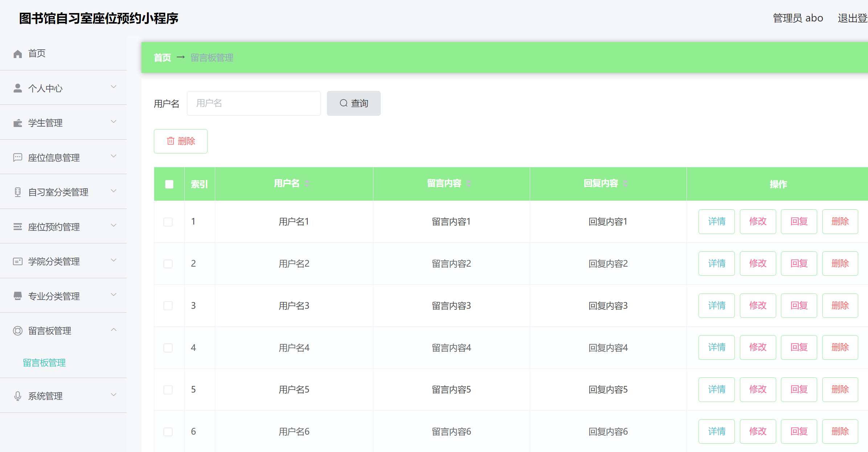Open the 专业分类管理 menu
The image size is (868, 452).
click(54, 296)
